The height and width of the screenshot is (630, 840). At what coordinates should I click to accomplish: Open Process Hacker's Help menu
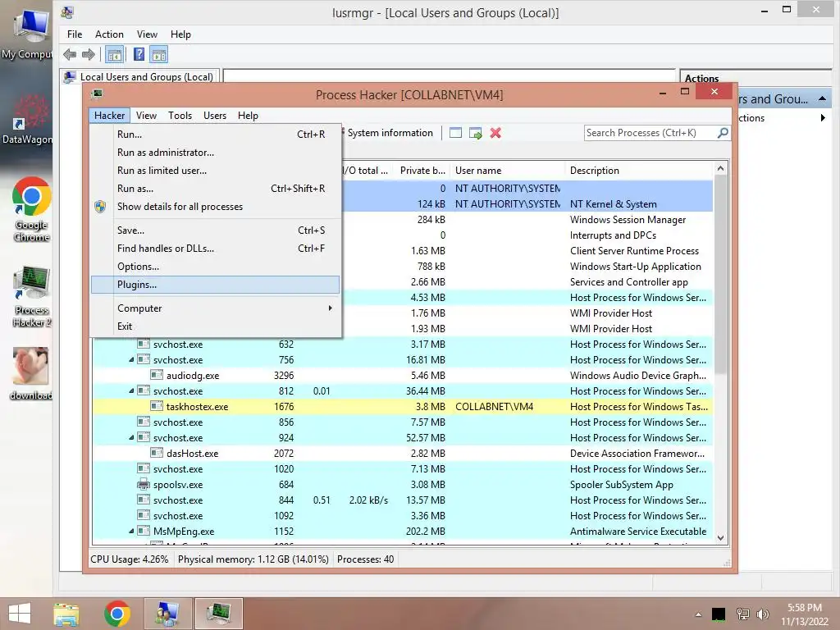[248, 115]
